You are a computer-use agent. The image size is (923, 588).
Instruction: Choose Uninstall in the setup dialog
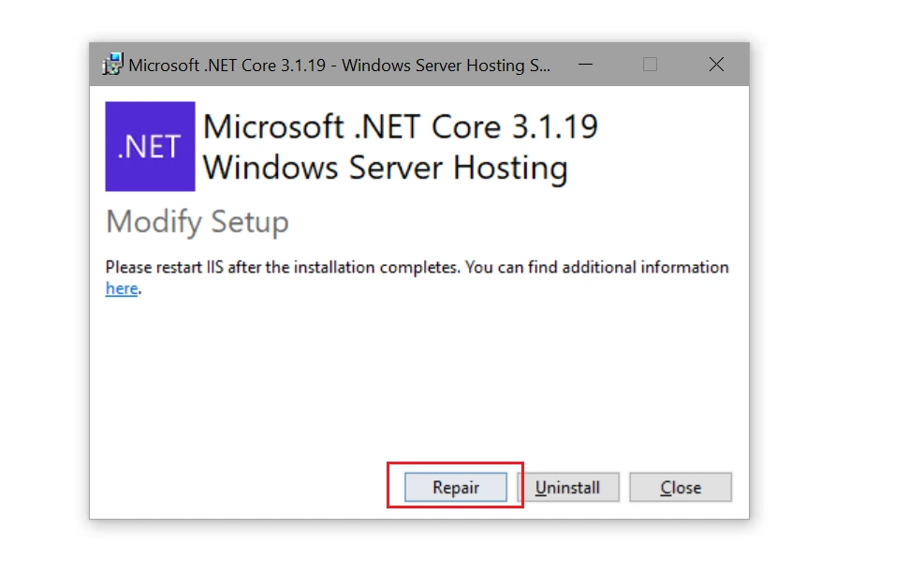pyautogui.click(x=567, y=487)
